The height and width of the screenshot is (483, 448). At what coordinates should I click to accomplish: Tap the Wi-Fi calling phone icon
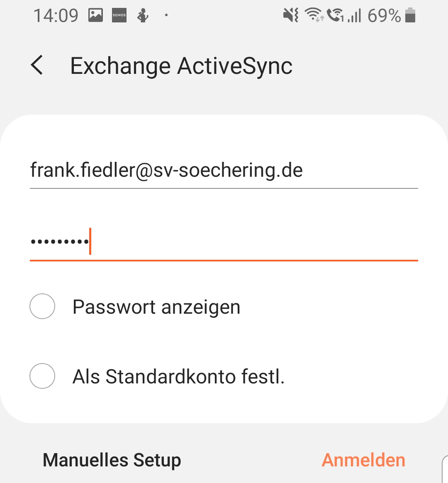coord(335,15)
